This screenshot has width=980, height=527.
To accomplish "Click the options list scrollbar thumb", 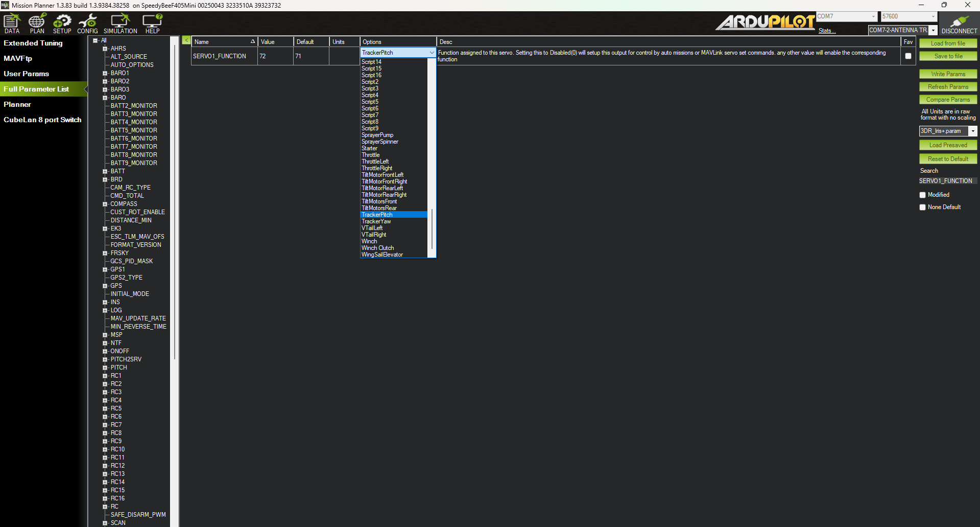I will point(432,229).
